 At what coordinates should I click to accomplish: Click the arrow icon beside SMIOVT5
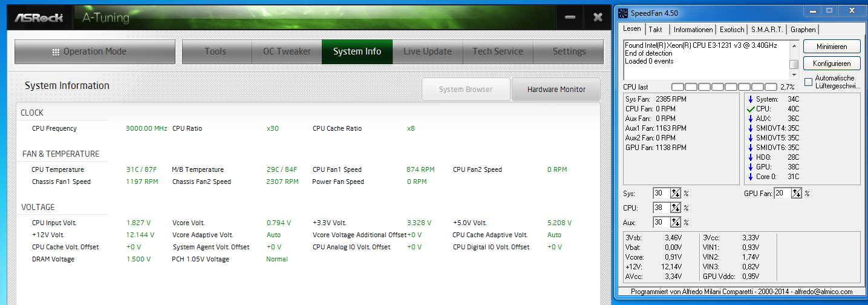click(x=751, y=138)
